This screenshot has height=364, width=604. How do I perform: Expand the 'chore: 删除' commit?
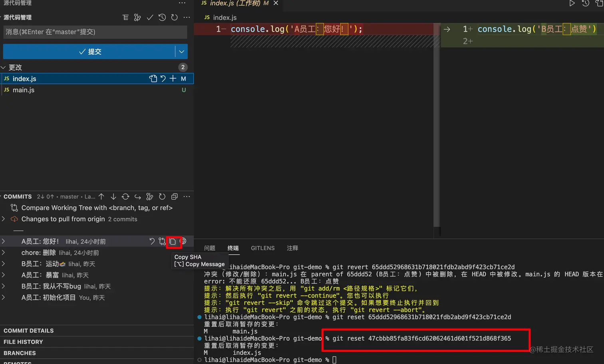(x=3, y=252)
